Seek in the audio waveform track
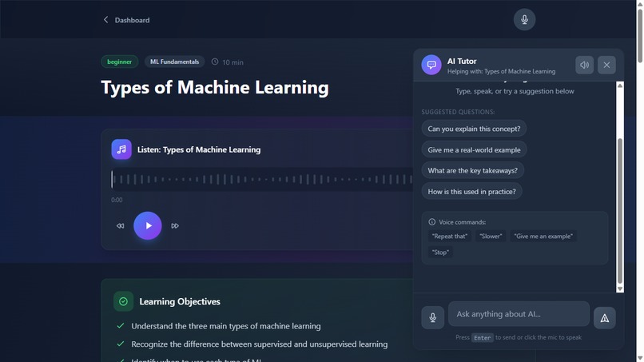 [x=262, y=179]
